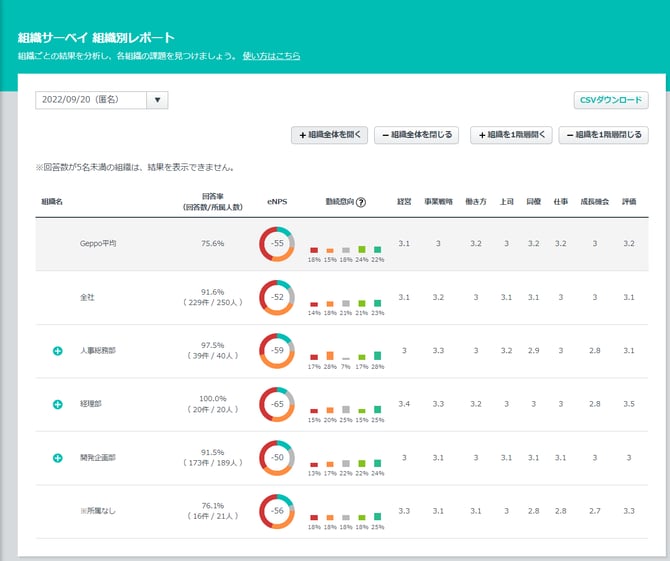Select the 2022/09/20 date field
Screen dimensions: 670x561
point(91,100)
